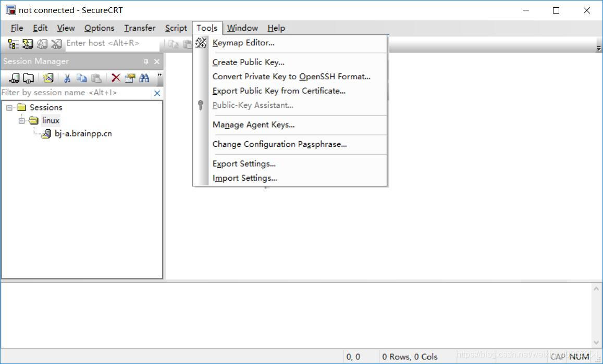Viewport: 603px width, 364px height.
Task: Click Session Manager's Copy icon
Action: (81, 78)
